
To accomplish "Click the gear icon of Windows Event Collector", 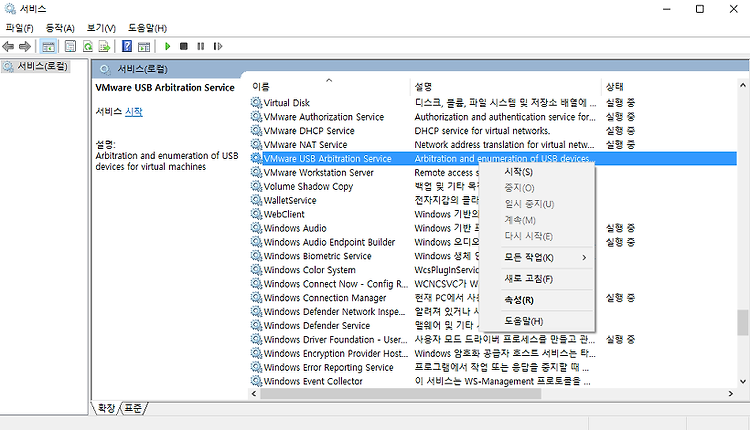I will click(x=256, y=381).
